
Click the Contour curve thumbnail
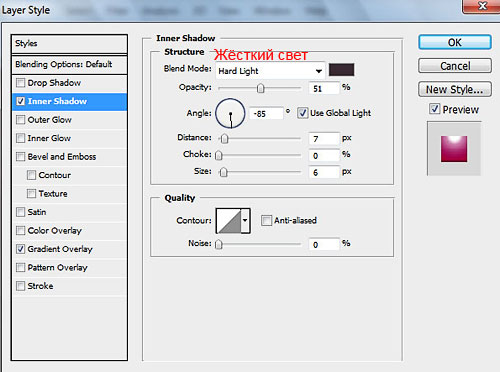[229, 220]
